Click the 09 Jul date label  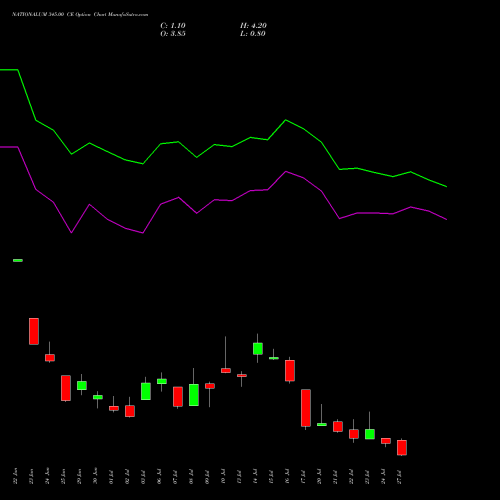point(207,477)
